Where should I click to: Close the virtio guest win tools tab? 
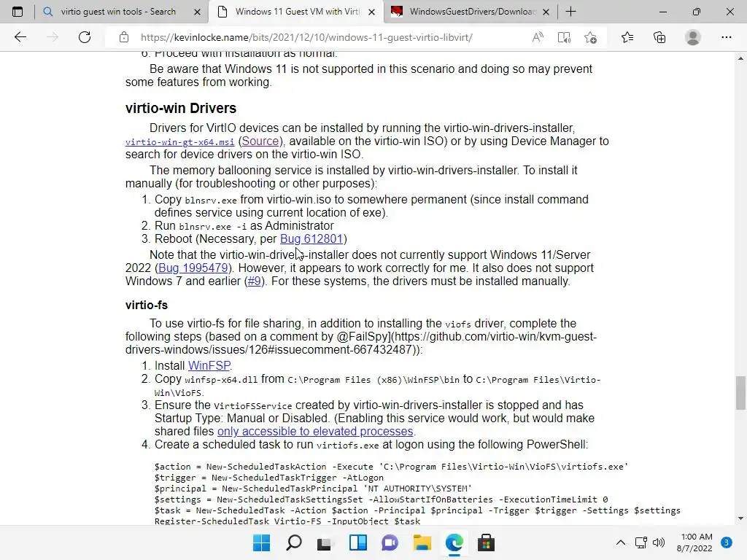[197, 12]
